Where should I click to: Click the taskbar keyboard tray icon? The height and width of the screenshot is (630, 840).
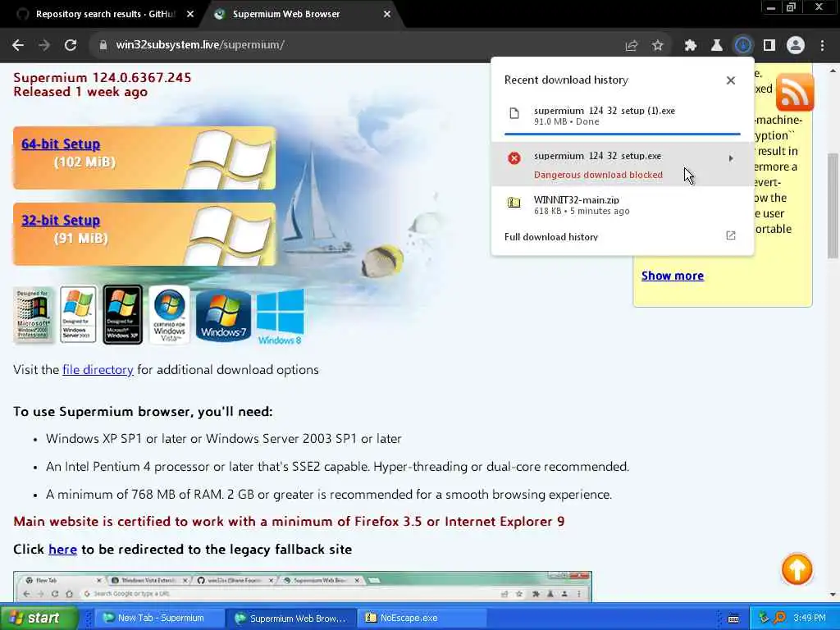[733, 619]
